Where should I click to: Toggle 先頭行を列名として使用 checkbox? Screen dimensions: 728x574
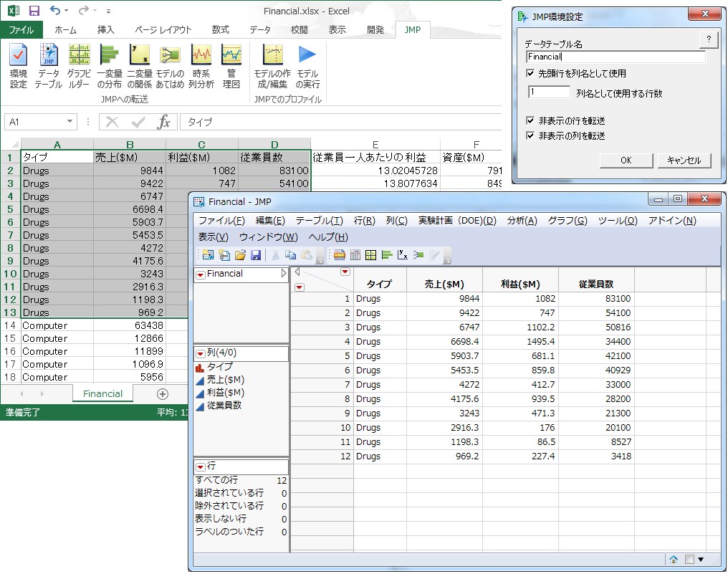point(530,73)
